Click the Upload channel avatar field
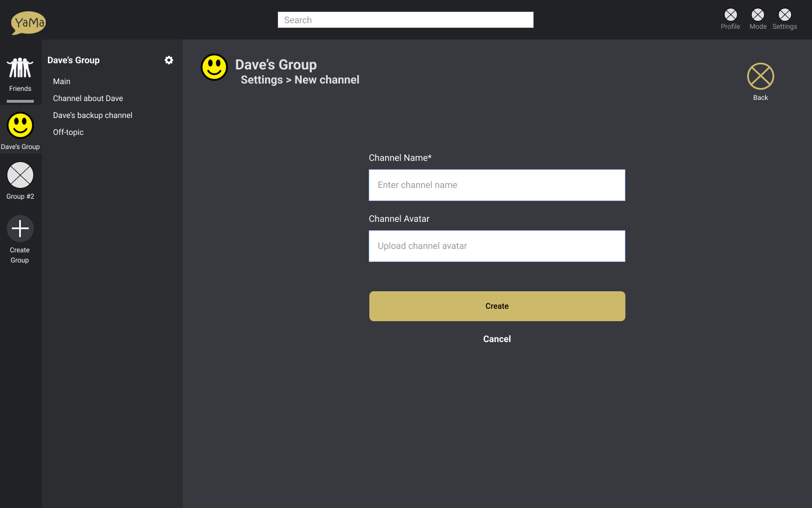Screen dimensions: 812x508 (x=497, y=246)
